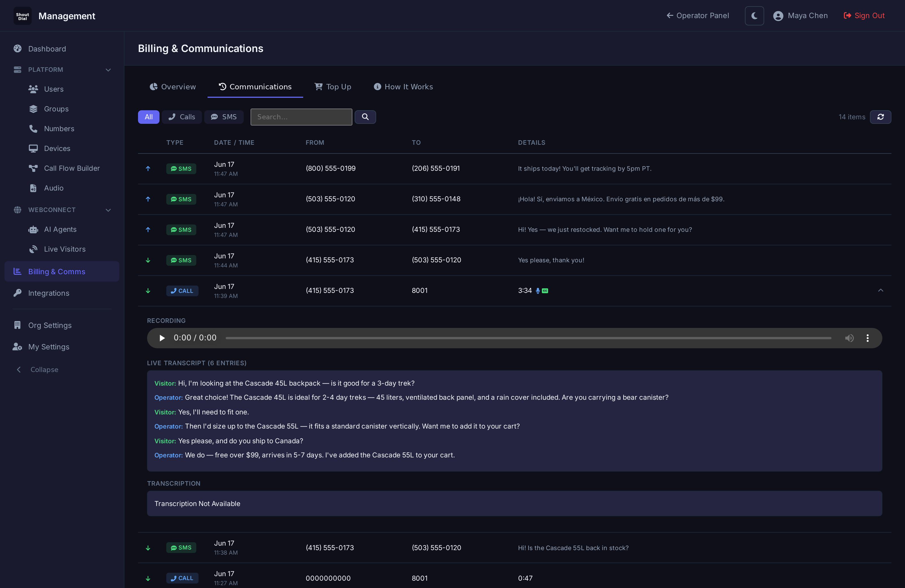Toggle dark mode moon button

pyautogui.click(x=754, y=16)
